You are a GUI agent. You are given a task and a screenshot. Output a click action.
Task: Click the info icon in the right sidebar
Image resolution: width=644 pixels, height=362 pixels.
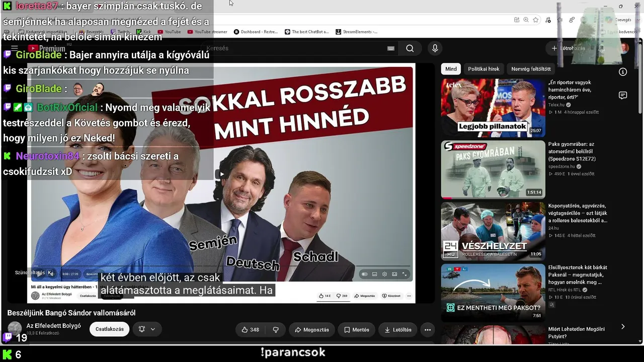[623, 72]
